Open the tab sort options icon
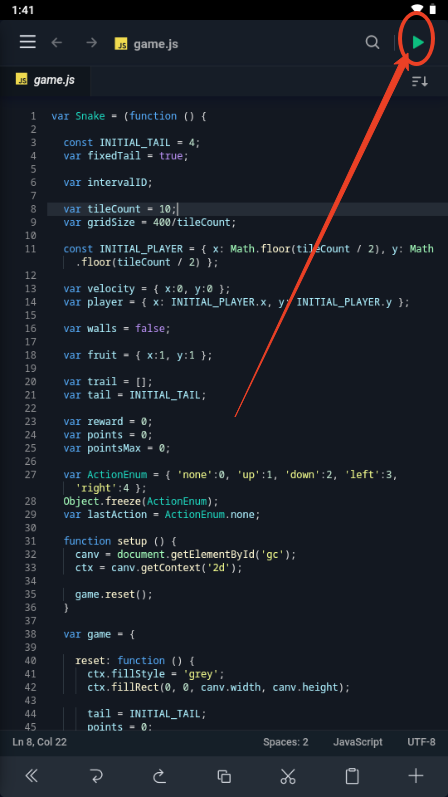The height and width of the screenshot is (797, 448). pyautogui.click(x=420, y=81)
